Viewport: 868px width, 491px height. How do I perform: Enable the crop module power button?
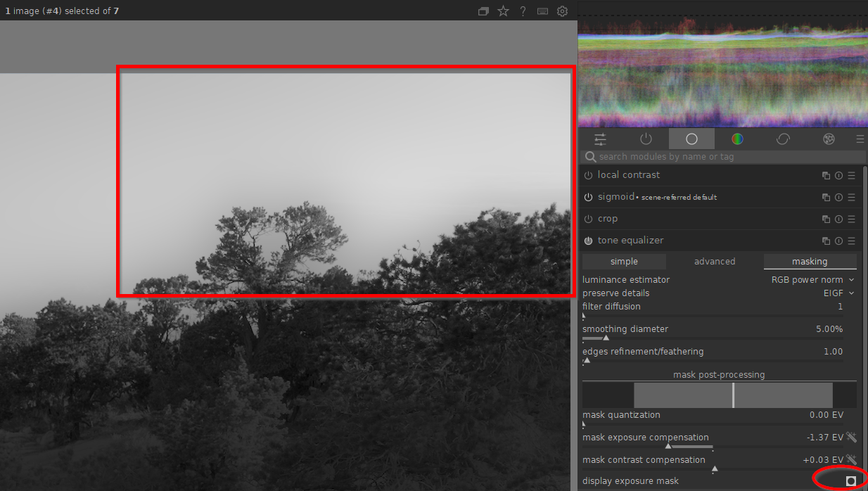point(588,219)
